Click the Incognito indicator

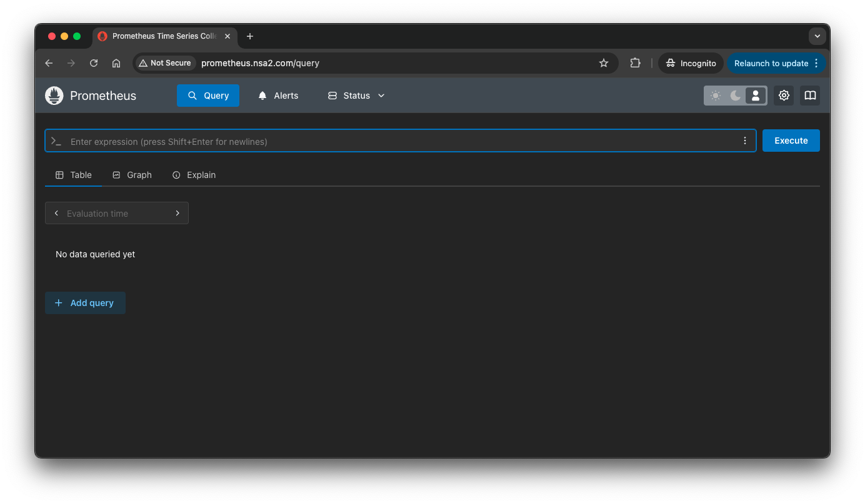coord(691,63)
